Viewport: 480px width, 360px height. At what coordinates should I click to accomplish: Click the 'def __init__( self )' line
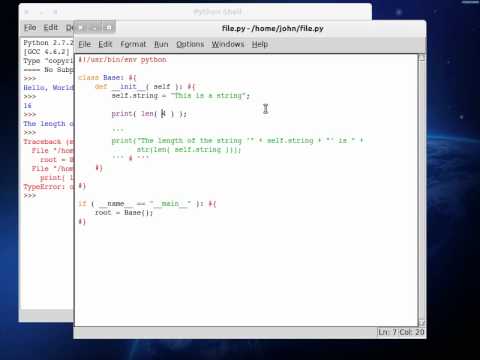[145, 87]
